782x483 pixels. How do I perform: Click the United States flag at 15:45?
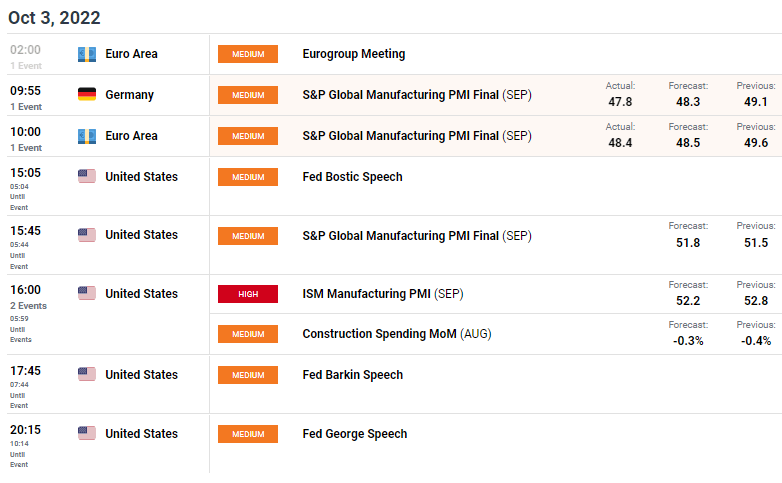[x=87, y=235]
